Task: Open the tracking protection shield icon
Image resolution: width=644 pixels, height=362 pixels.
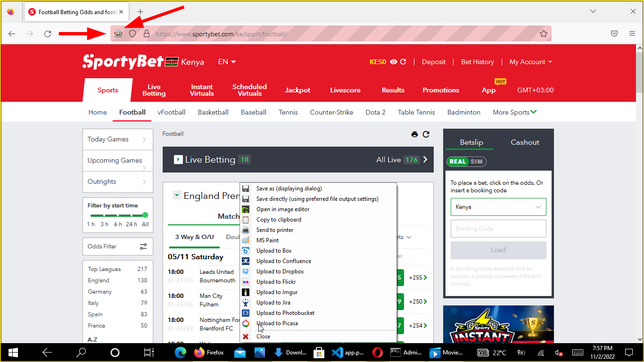Action: (x=132, y=33)
